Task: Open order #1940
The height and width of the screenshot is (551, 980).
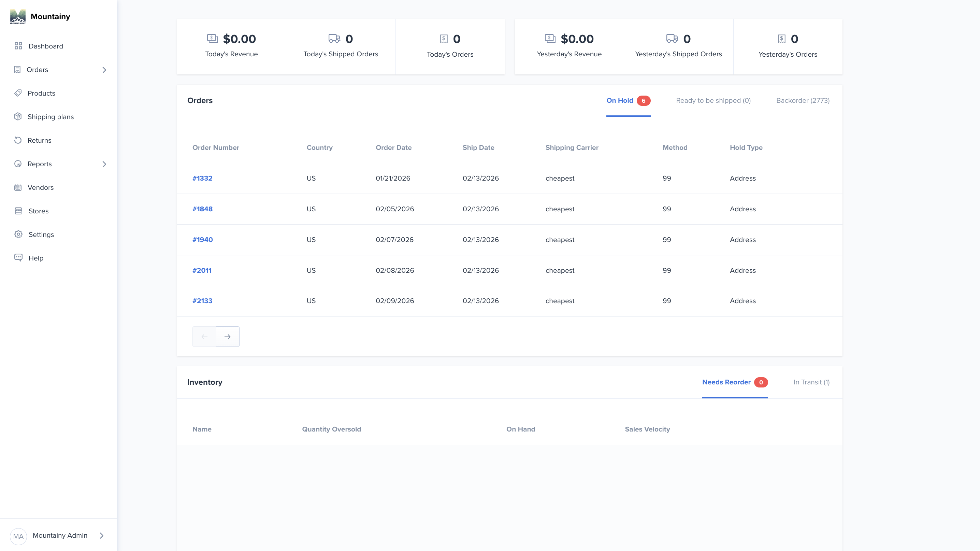Action: (202, 240)
